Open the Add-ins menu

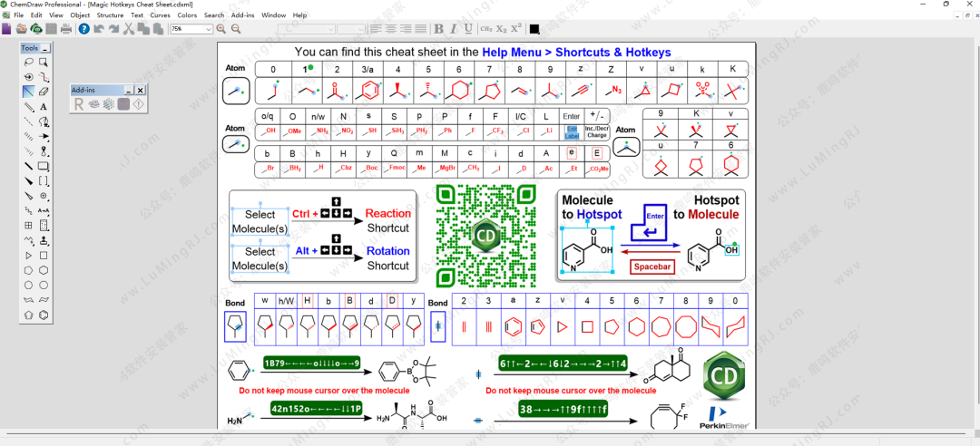242,15
